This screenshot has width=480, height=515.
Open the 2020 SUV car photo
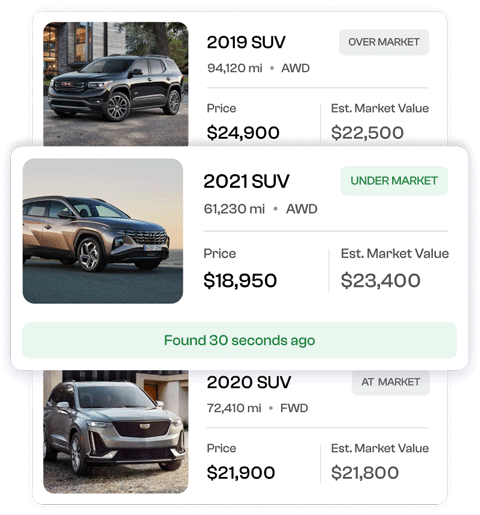pos(116,432)
